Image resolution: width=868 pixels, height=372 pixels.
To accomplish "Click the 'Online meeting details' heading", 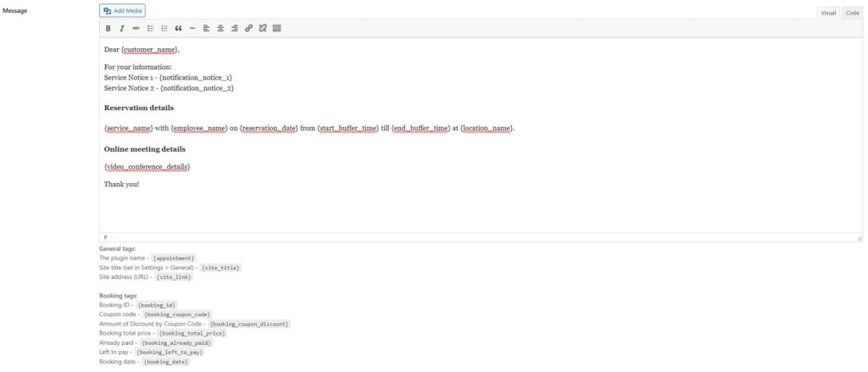I will point(144,149).
